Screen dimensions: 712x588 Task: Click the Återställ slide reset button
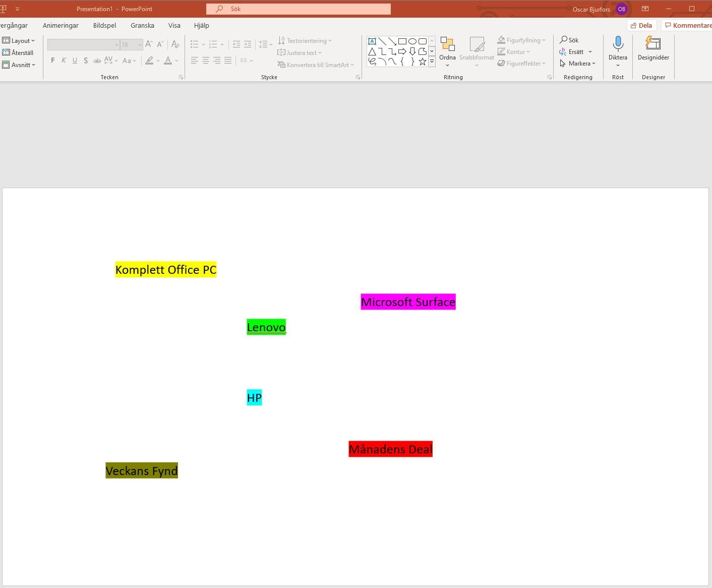click(18, 52)
